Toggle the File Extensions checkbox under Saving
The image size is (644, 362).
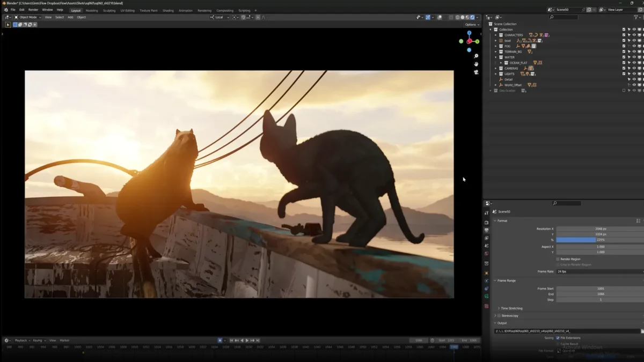pos(558,338)
